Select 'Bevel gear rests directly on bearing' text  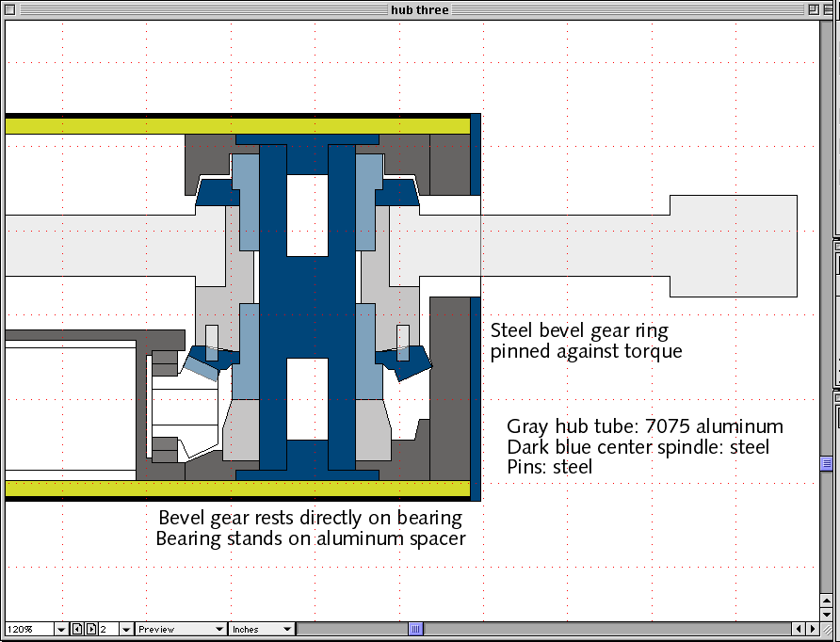311,518
